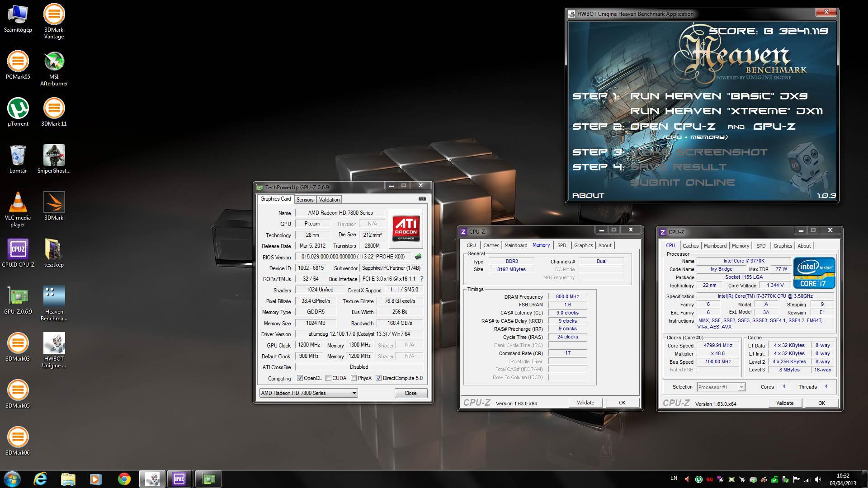Open the 3DMark05 desktop shortcut
The height and width of the screenshot is (488, 868).
coord(18,394)
